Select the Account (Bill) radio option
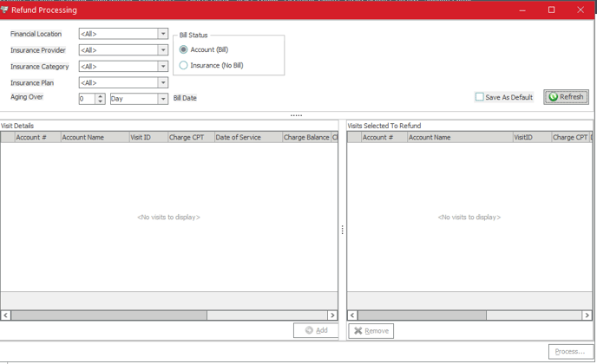This screenshot has height=364, width=597. pyautogui.click(x=184, y=49)
